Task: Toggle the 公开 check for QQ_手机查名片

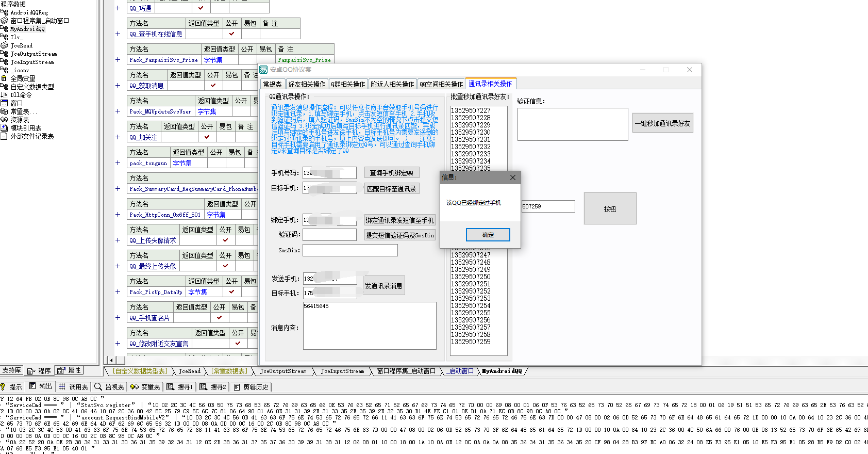Action: click(219, 317)
